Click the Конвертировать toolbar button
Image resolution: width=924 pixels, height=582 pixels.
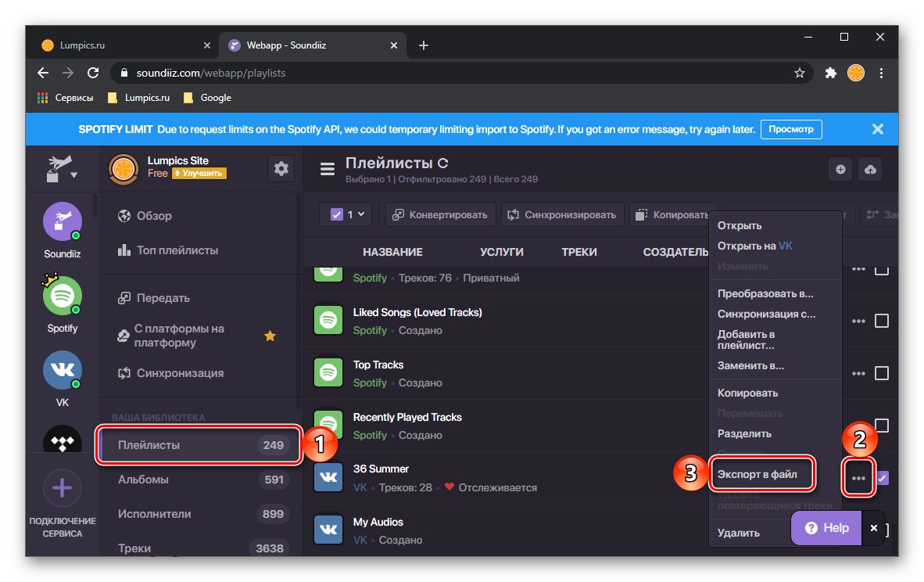(440, 214)
